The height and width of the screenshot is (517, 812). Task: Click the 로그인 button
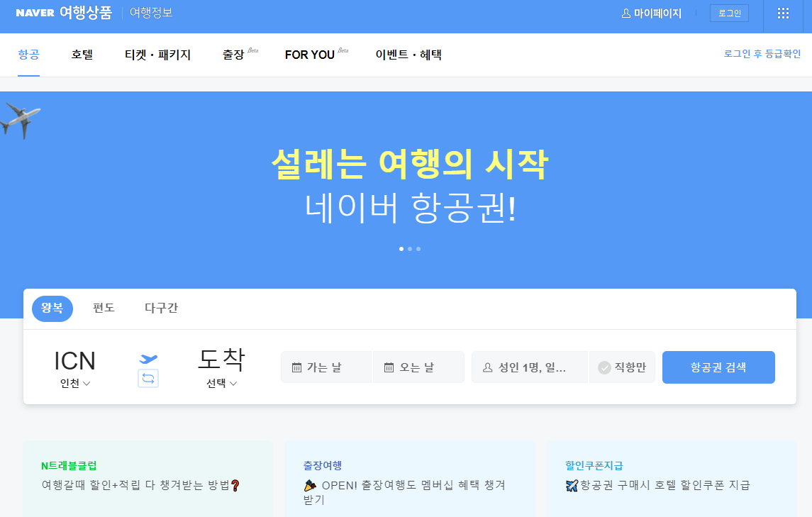pyautogui.click(x=729, y=13)
